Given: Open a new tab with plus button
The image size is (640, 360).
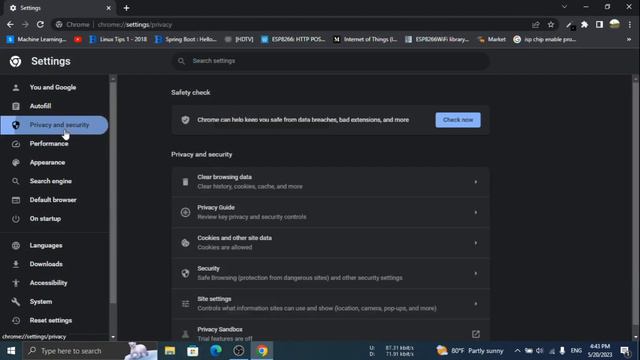Looking at the screenshot, I should point(126,8).
